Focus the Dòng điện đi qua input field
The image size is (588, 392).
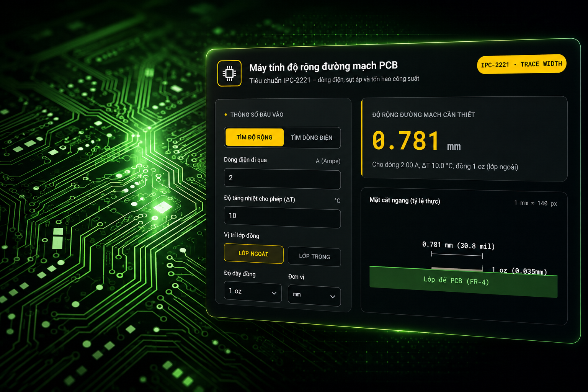(x=282, y=179)
